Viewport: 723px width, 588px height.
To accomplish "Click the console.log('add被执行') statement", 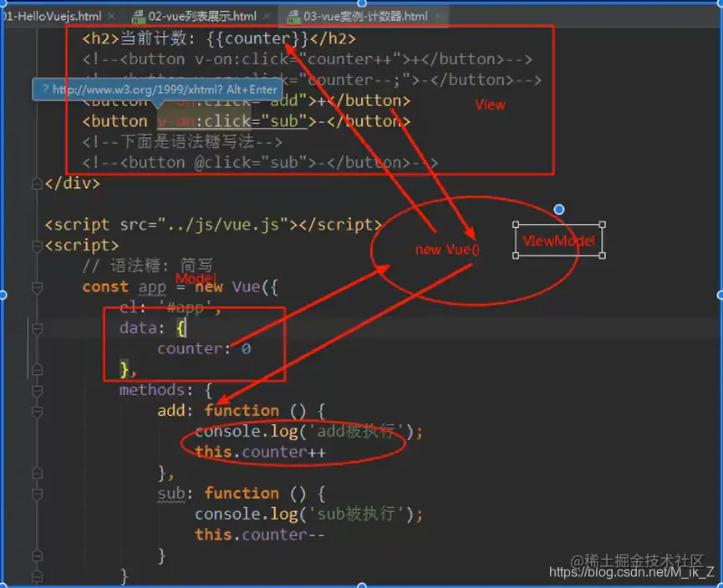I will tap(308, 431).
